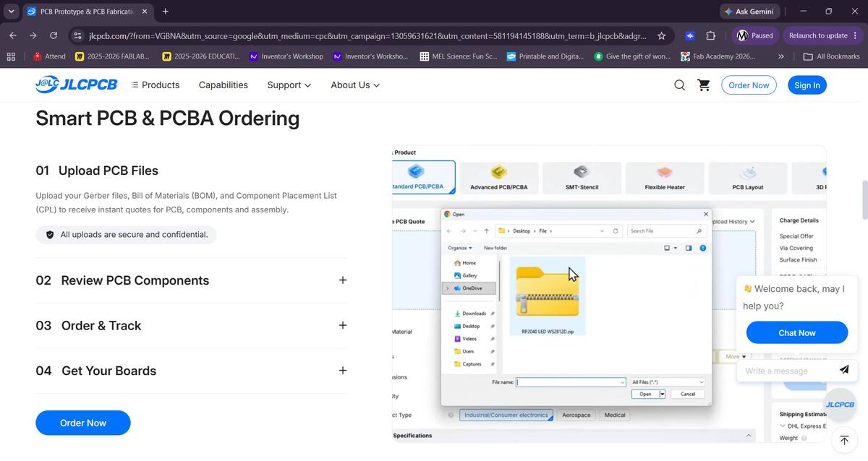Click the help icon in Open dialog
Viewport: 868px width, 461px height.
702,248
